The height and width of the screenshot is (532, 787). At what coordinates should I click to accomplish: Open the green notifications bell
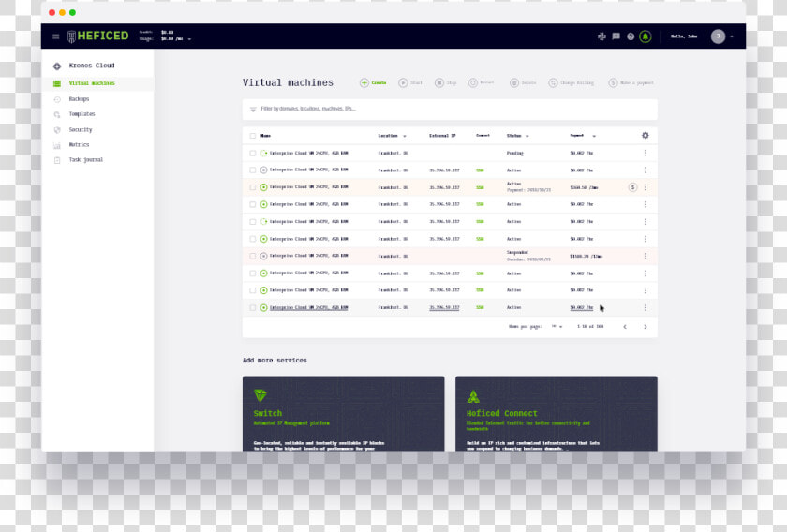coord(646,37)
